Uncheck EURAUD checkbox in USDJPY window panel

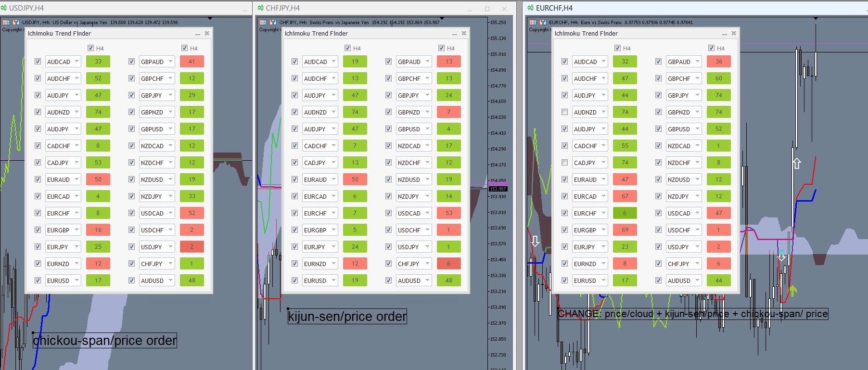38,179
